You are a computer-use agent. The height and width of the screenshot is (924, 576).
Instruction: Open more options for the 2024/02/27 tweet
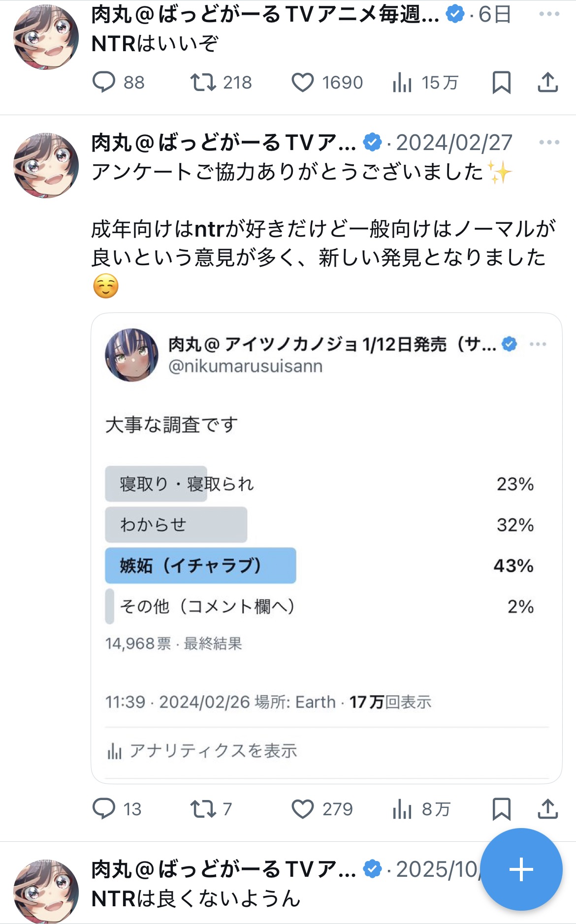[x=549, y=142]
